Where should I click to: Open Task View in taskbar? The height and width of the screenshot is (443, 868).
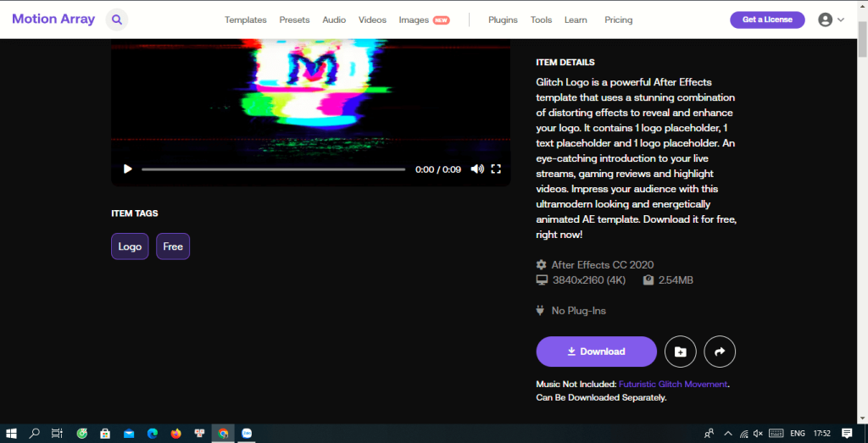pyautogui.click(x=57, y=434)
